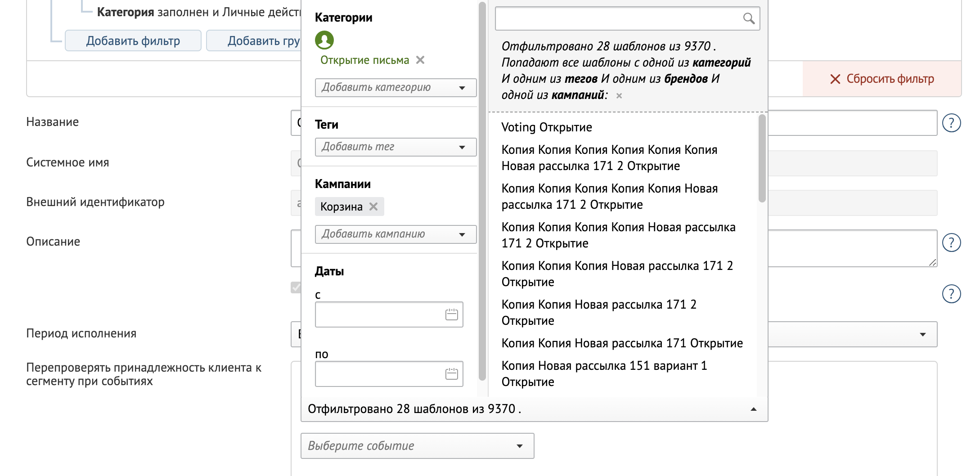980x476 pixels.
Task: Click the Добавить группу button
Action: pos(254,40)
